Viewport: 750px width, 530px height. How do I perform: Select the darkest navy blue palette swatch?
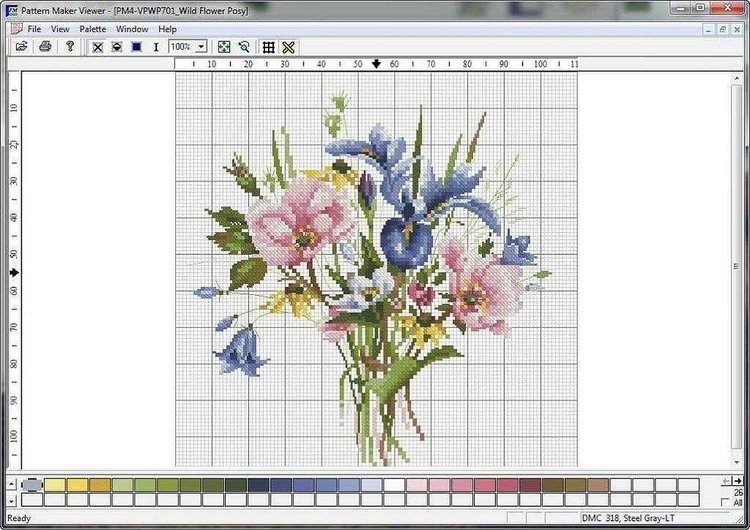258,485
